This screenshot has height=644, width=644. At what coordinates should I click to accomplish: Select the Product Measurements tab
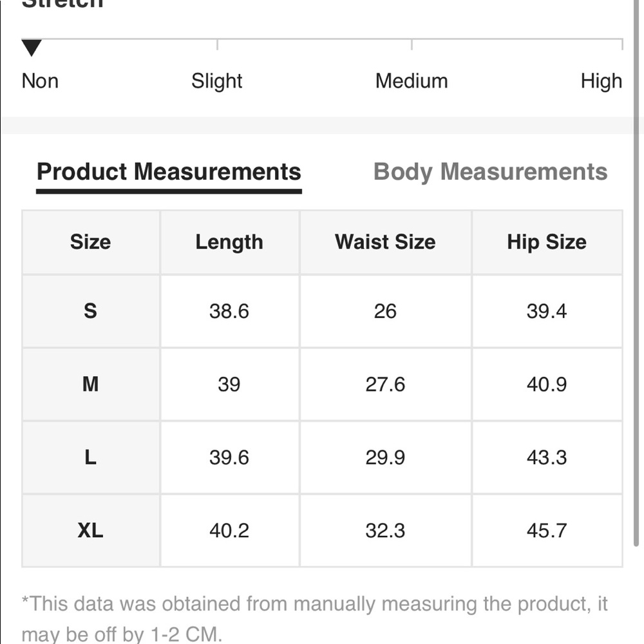[x=169, y=172]
